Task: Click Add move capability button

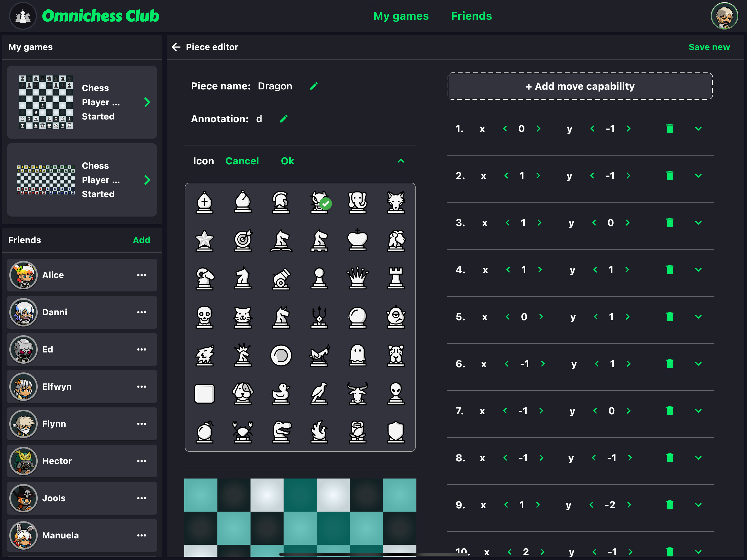Action: tap(580, 86)
